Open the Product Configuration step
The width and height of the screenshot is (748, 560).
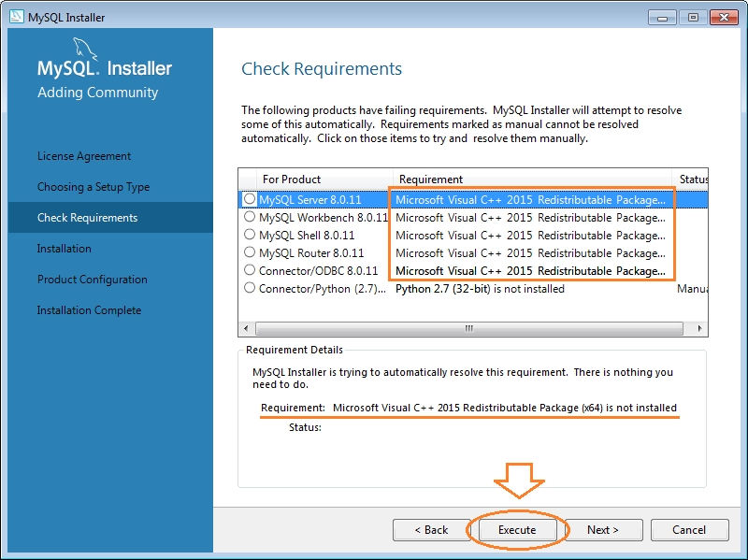coord(92,279)
